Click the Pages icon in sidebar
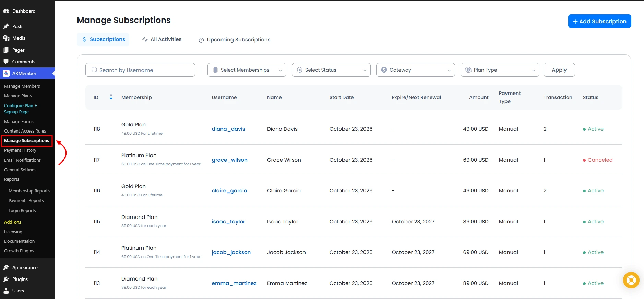The image size is (644, 299). tap(6, 50)
